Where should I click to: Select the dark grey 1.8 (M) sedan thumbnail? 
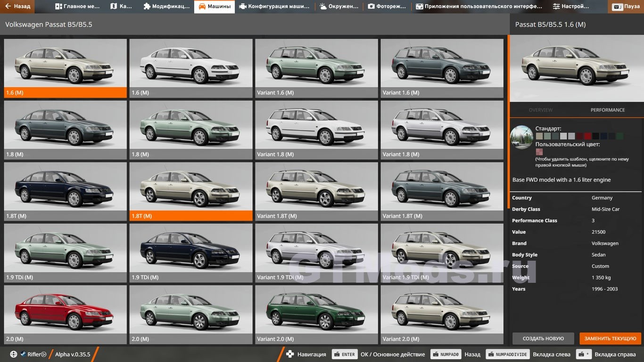pyautogui.click(x=66, y=130)
